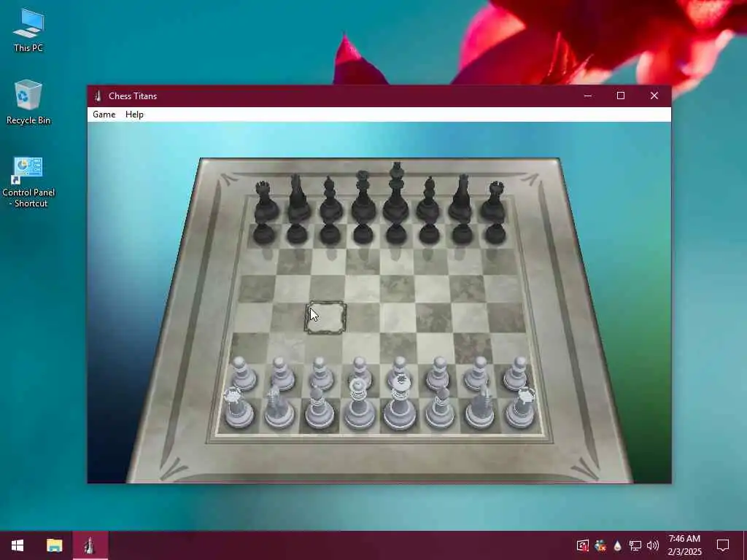Click the black knight on b8
The width and height of the screenshot is (747, 560).
tap(298, 198)
